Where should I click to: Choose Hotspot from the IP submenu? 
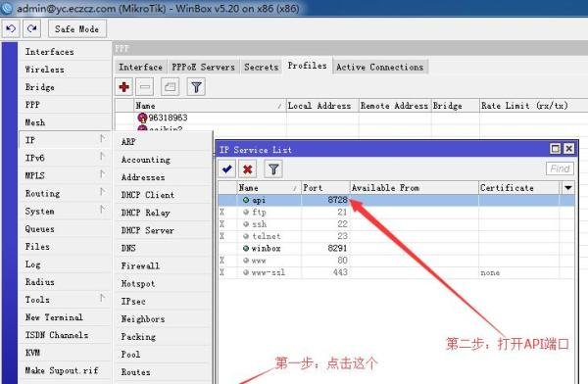pyautogui.click(x=163, y=283)
